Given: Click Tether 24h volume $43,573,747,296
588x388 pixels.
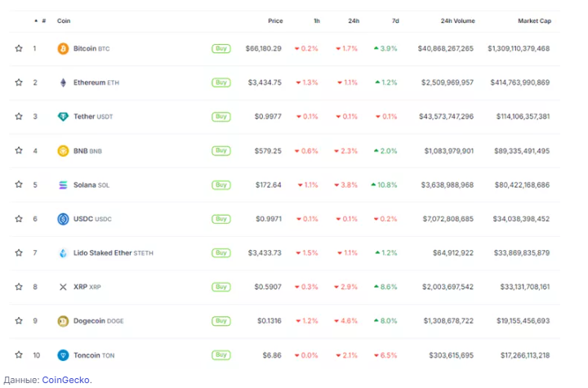Looking at the screenshot, I should coord(446,117).
